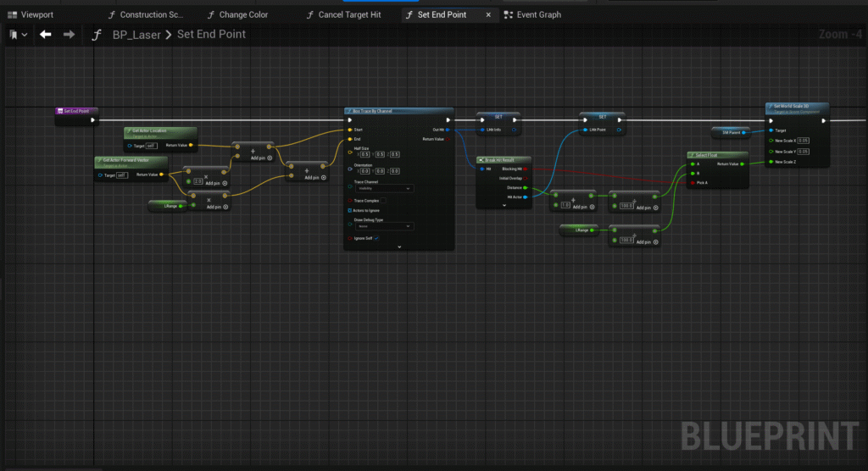Image resolution: width=868 pixels, height=471 pixels.
Task: Click exec output pin of Set End Point node
Action: 92,120
